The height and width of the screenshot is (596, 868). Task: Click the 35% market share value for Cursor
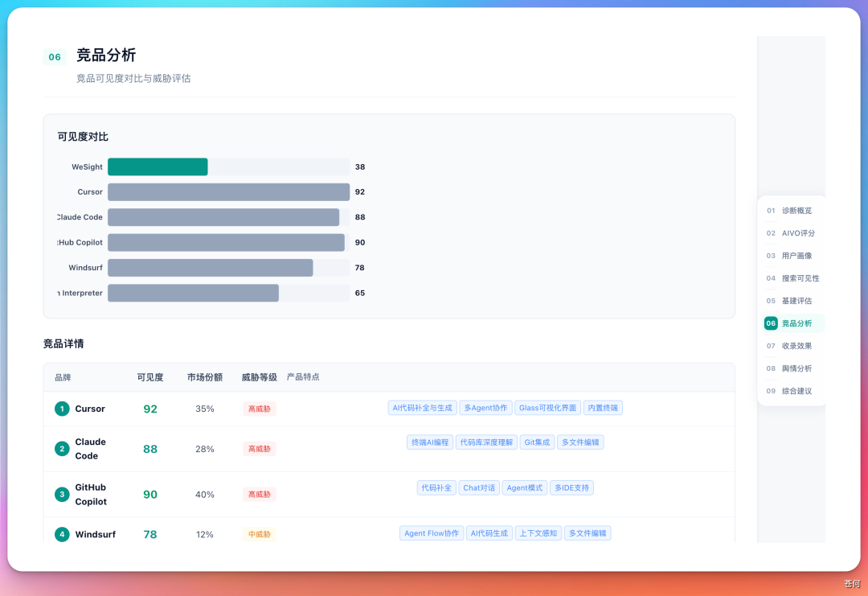(x=205, y=409)
